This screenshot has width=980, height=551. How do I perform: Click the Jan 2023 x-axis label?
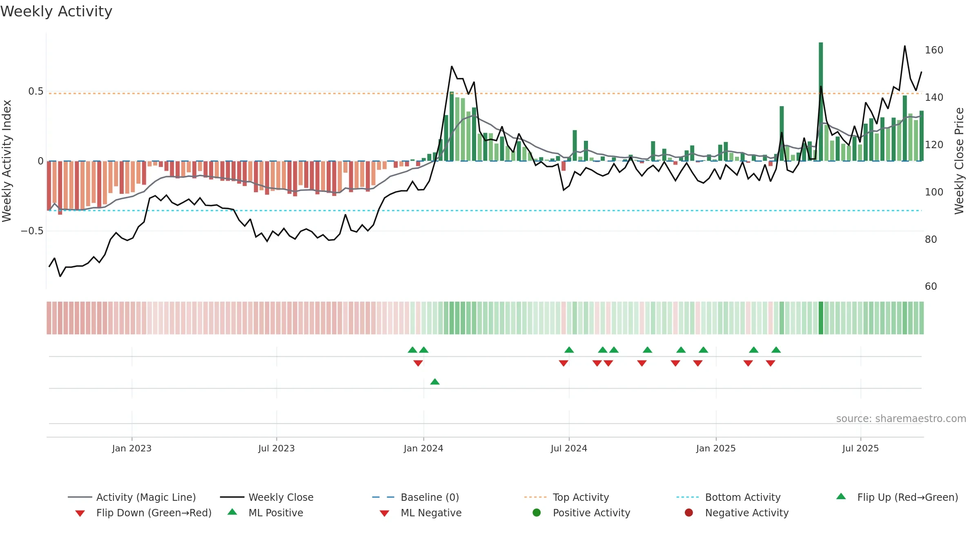(x=132, y=449)
